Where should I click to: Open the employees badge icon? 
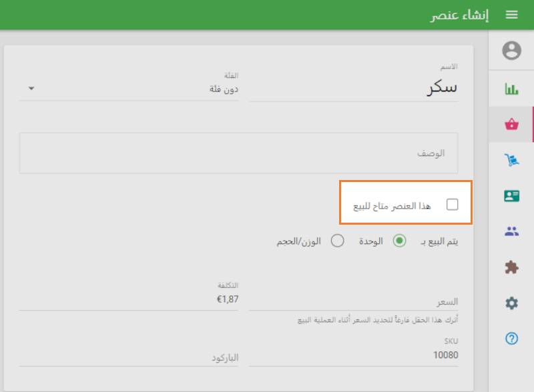click(x=511, y=195)
